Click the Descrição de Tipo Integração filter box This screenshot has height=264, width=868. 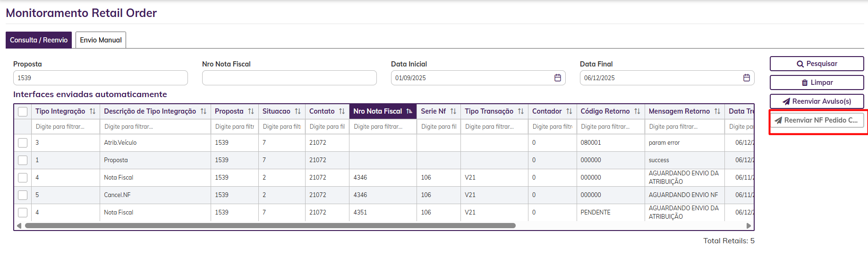155,127
